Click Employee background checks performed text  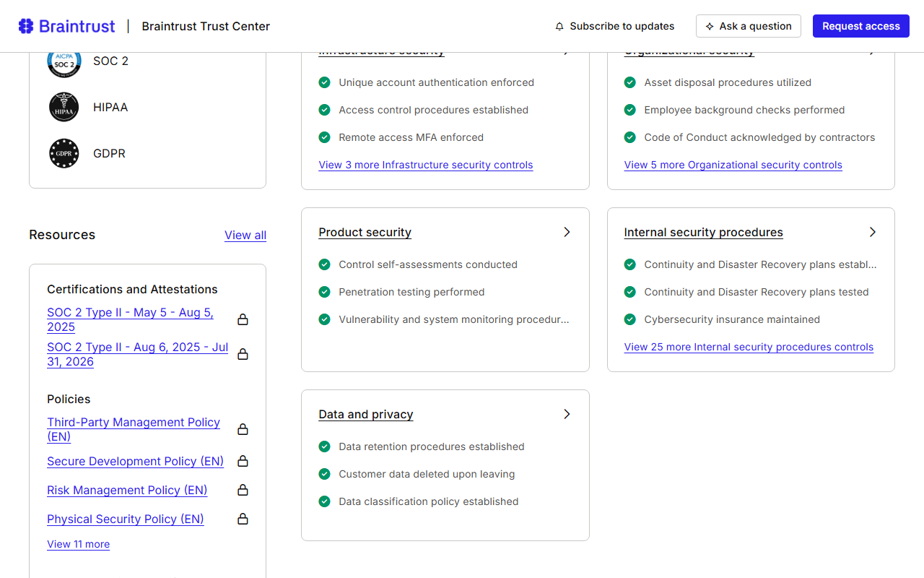(x=744, y=110)
